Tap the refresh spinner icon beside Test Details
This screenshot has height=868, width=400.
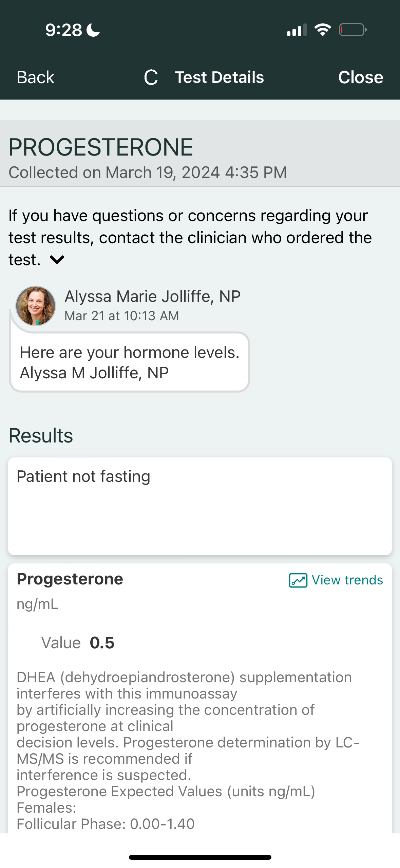(x=151, y=77)
